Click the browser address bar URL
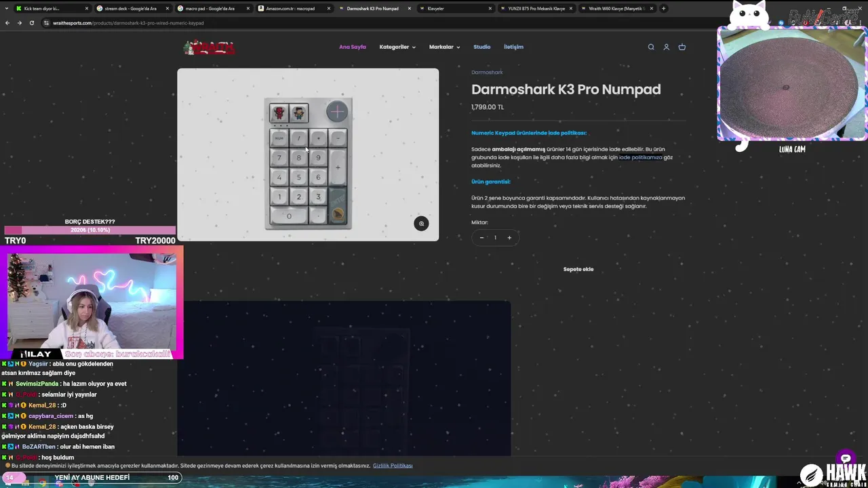Viewport: 868px width, 488px height. 128,22
